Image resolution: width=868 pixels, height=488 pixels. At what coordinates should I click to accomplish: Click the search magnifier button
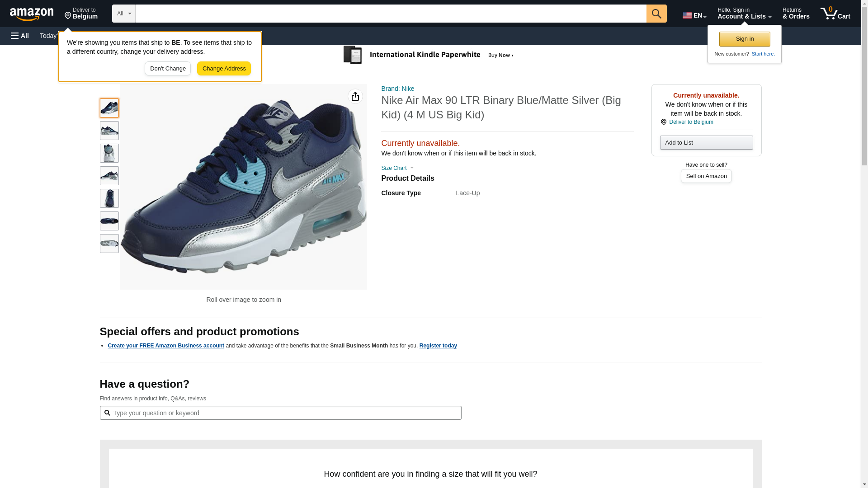pos(656,14)
